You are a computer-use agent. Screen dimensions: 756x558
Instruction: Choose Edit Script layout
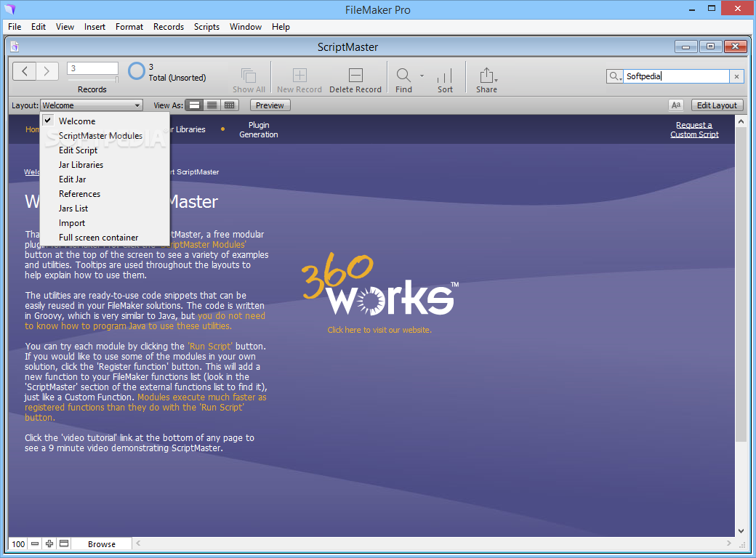click(x=105, y=150)
